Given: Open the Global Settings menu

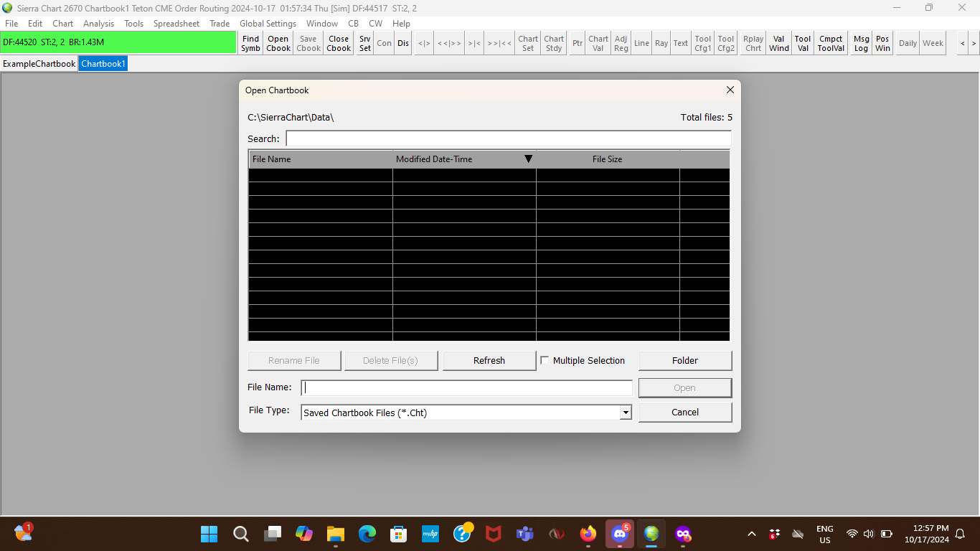Looking at the screenshot, I should (268, 24).
